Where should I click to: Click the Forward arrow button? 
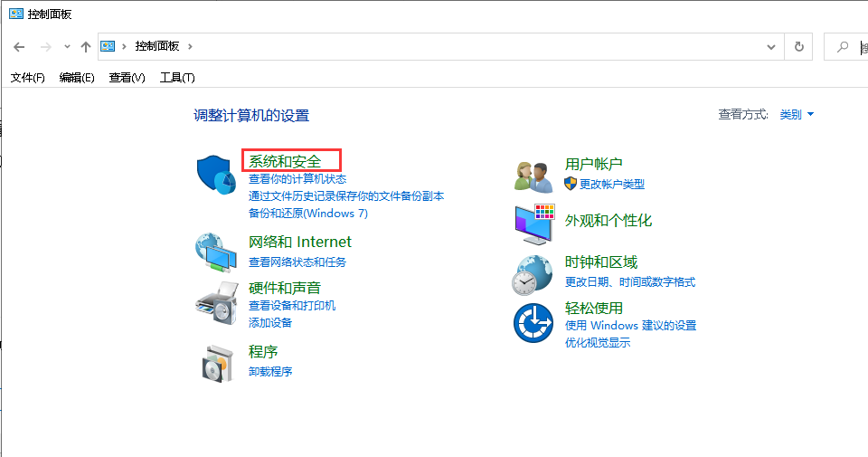46,46
